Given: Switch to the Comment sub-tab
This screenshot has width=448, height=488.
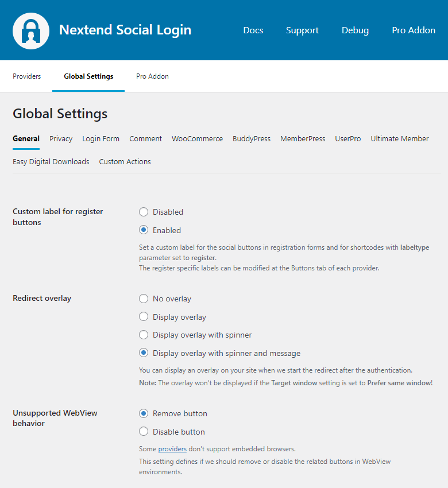Looking at the screenshot, I should (x=146, y=139).
